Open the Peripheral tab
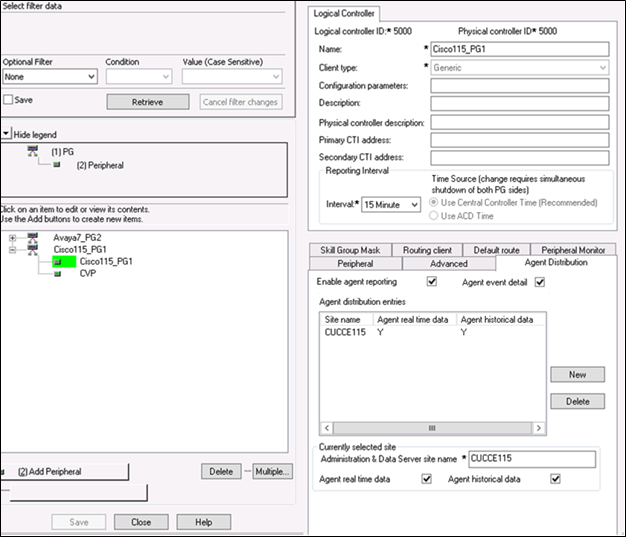 355,264
